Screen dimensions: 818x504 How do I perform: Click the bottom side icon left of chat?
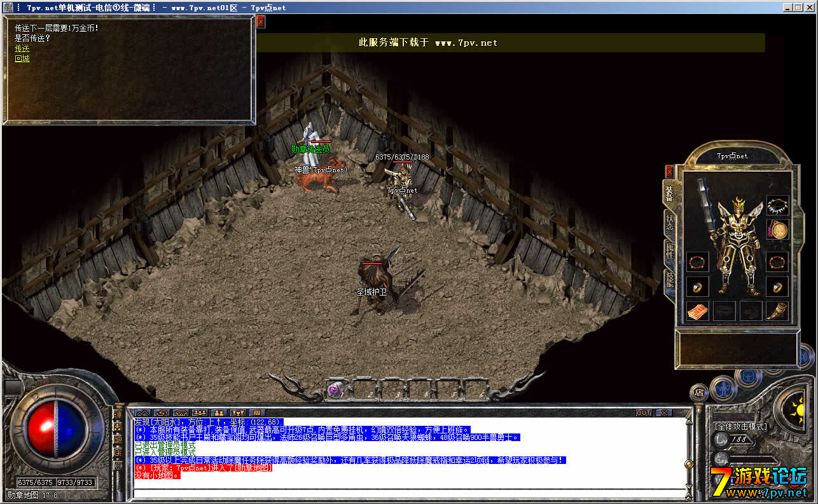118,466
